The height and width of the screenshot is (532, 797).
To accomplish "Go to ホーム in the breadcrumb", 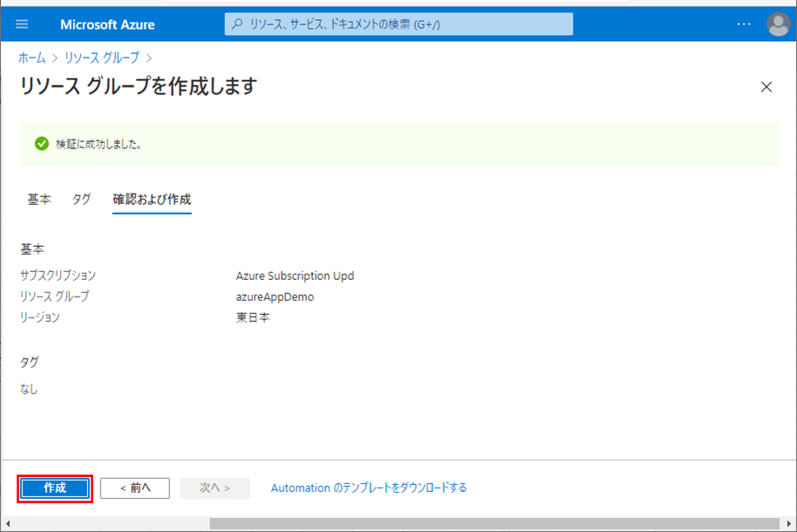I will (33, 58).
